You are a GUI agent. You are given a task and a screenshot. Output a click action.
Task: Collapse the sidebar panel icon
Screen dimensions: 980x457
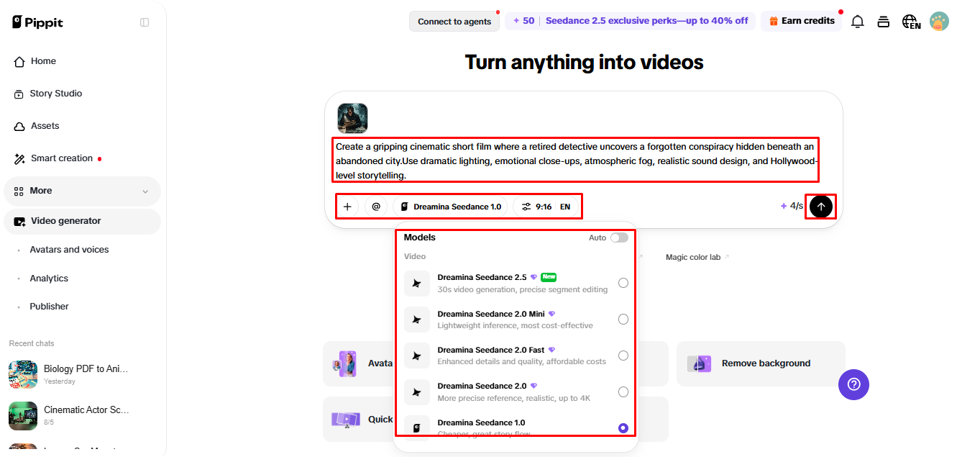point(145,22)
